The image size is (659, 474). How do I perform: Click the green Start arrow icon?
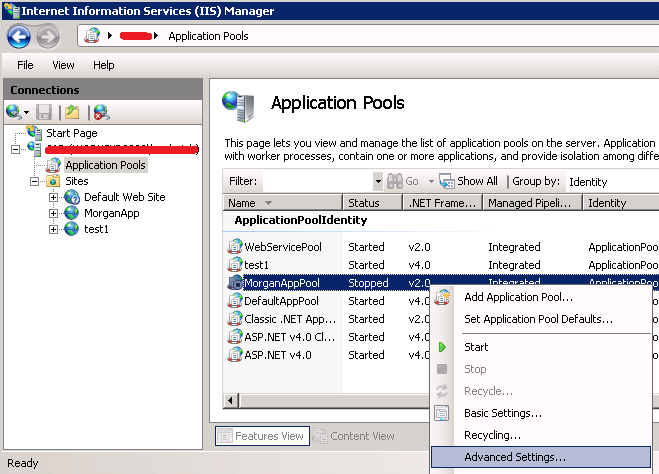click(x=442, y=347)
